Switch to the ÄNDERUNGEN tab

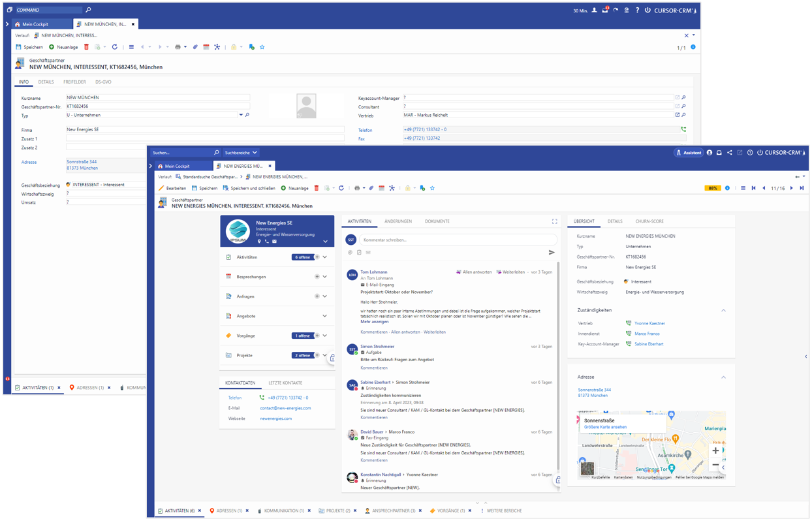click(398, 221)
